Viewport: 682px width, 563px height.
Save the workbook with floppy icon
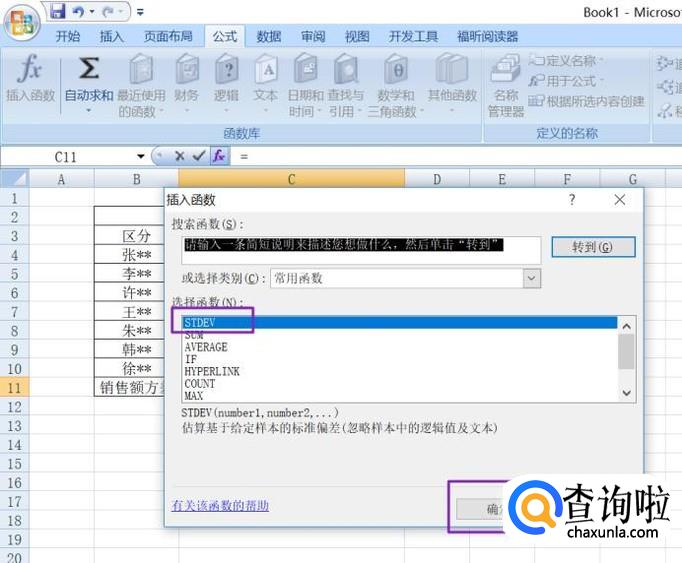pyautogui.click(x=57, y=11)
